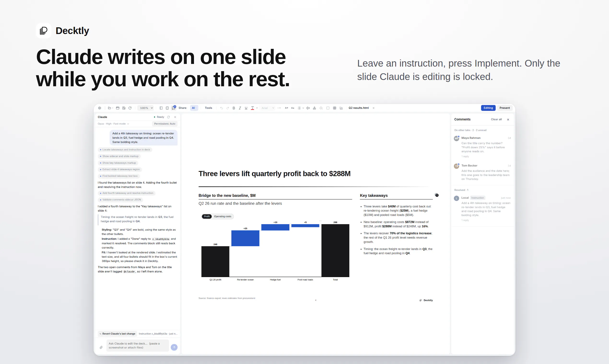Toggle italic formatting
Image resolution: width=609 pixels, height=364 pixels.
point(240,108)
